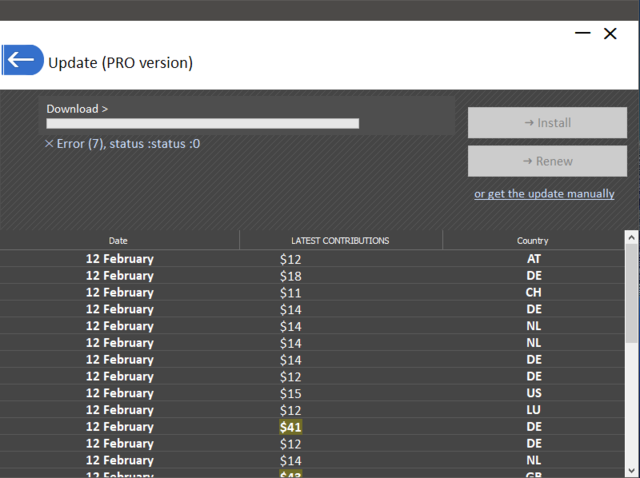Select the highlighted $41 contribution cell
The width and height of the screenshot is (640, 478).
(291, 427)
